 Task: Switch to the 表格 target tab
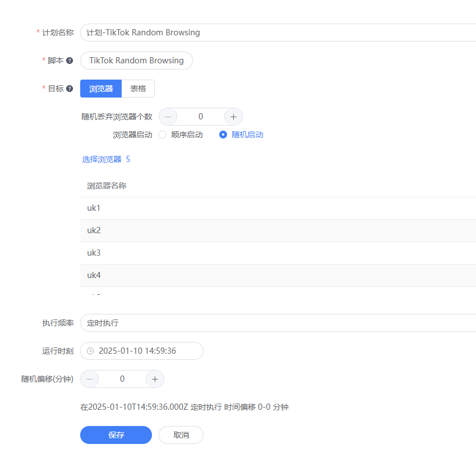138,89
